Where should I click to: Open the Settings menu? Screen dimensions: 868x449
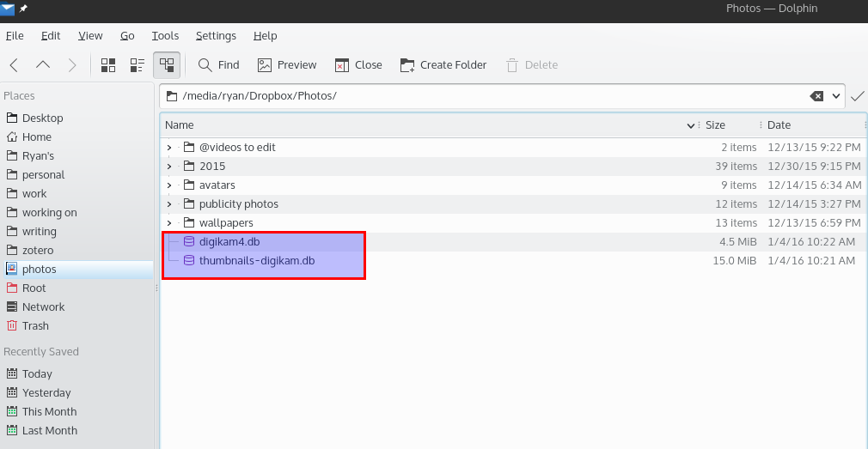click(x=216, y=36)
